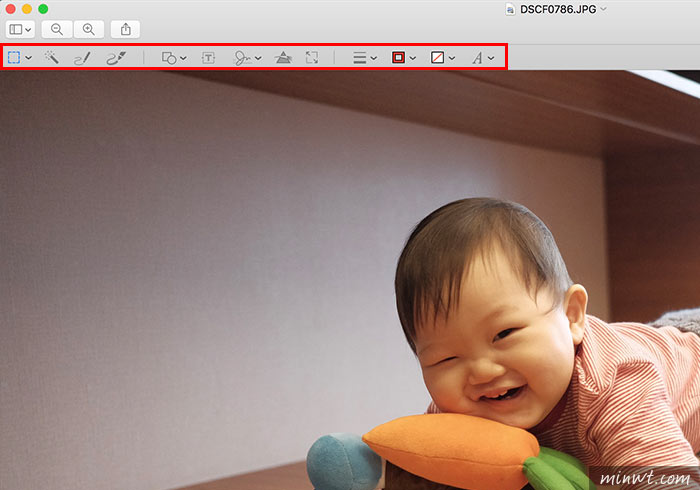This screenshot has width=700, height=490.
Task: Open selection tool type dropdown arrow
Action: (29, 58)
